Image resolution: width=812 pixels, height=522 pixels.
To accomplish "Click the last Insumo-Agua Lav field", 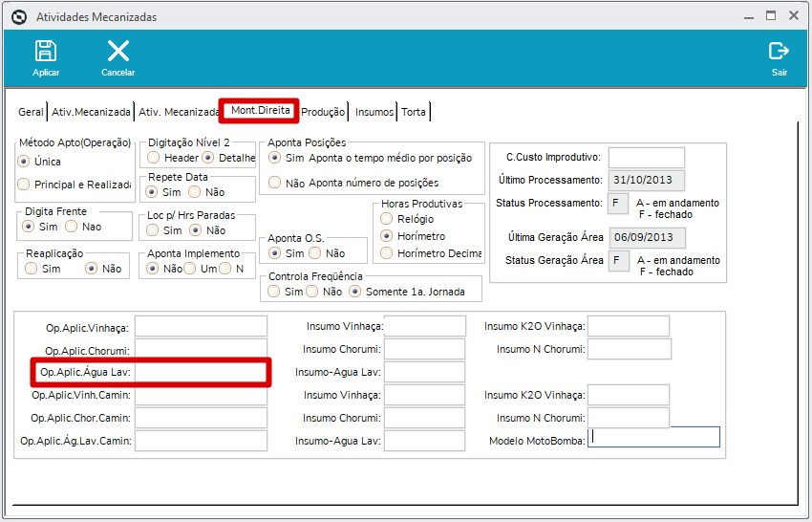I will (x=425, y=441).
